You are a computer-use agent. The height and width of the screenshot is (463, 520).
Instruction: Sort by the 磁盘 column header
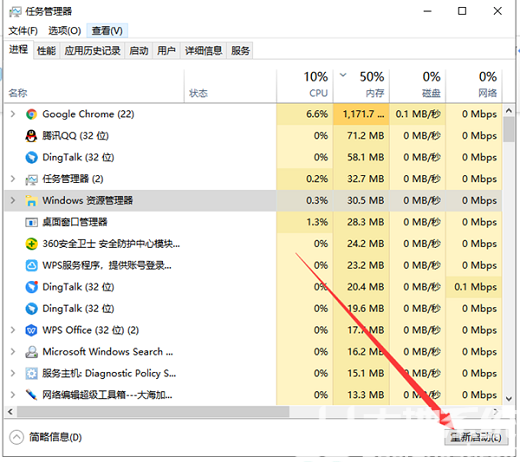tap(418, 86)
